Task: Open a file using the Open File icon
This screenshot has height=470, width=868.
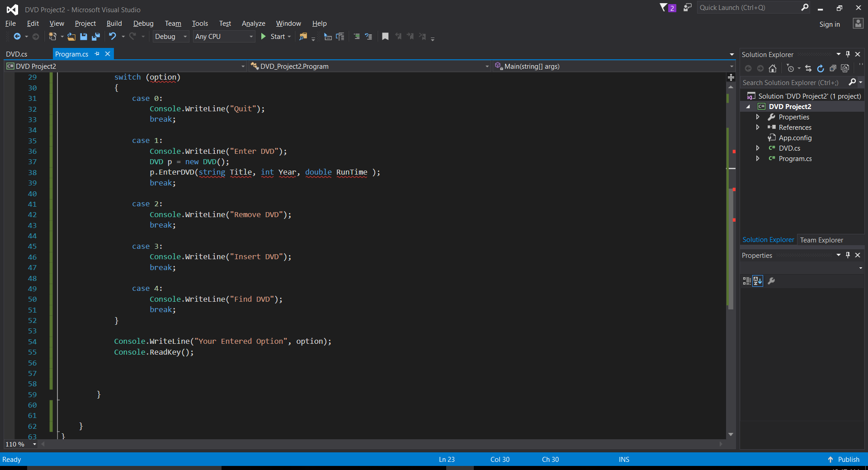Action: coord(71,37)
